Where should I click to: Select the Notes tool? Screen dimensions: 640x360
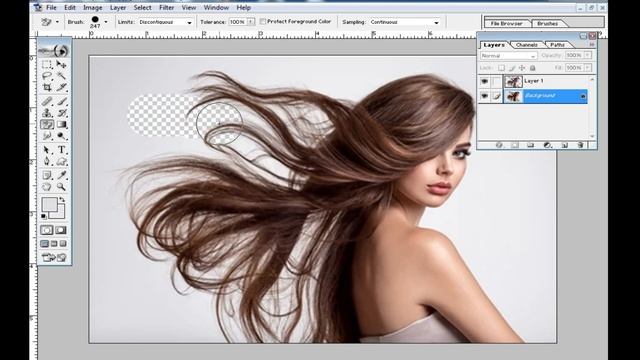coord(47,175)
